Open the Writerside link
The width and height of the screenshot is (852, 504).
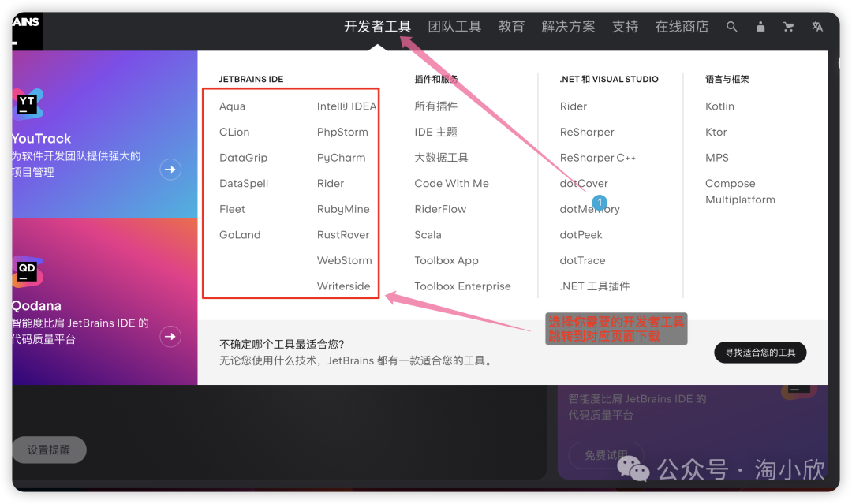[x=343, y=286]
